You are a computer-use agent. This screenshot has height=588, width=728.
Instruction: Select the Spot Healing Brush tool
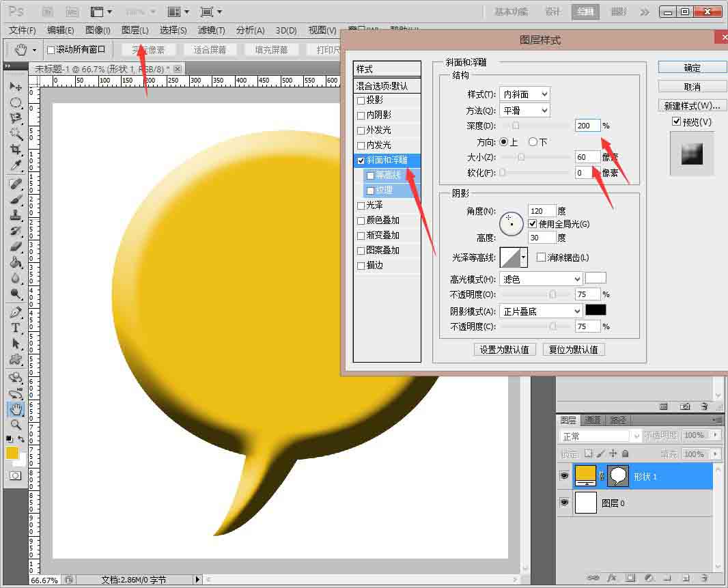tap(16, 184)
